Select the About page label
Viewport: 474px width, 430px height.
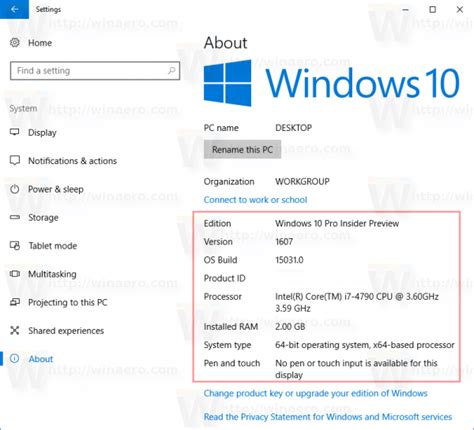click(41, 359)
